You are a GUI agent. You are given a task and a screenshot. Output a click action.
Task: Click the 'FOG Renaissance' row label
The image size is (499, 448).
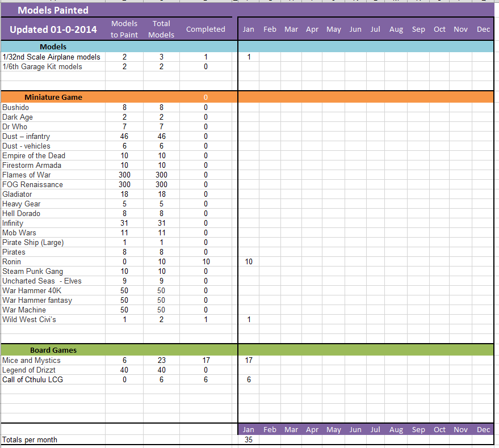pos(53,184)
